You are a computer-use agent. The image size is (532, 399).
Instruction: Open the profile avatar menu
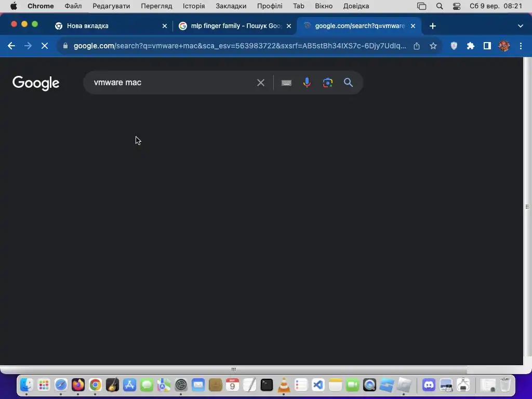tap(504, 46)
